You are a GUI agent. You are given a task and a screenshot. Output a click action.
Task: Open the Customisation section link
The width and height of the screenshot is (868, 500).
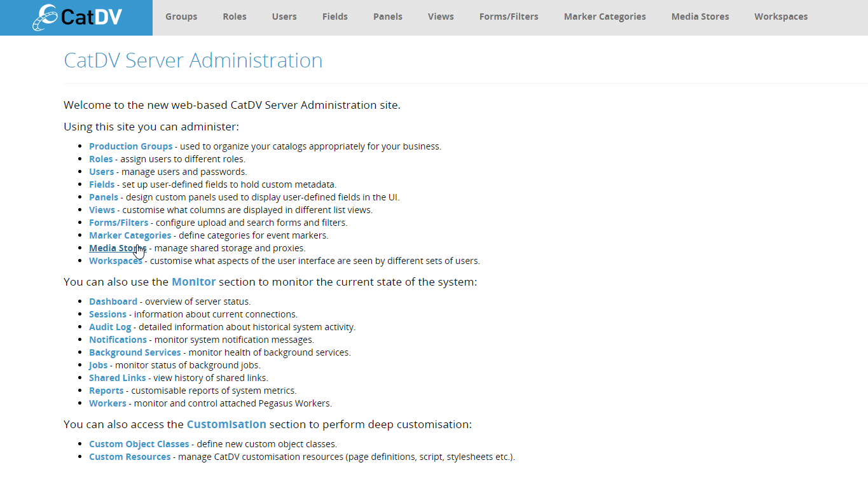[x=226, y=424]
